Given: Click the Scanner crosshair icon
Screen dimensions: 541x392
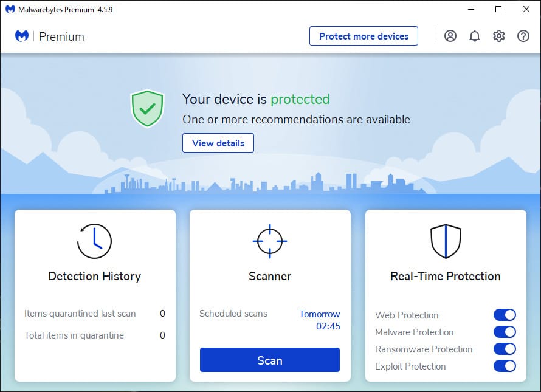Looking at the screenshot, I should (270, 241).
